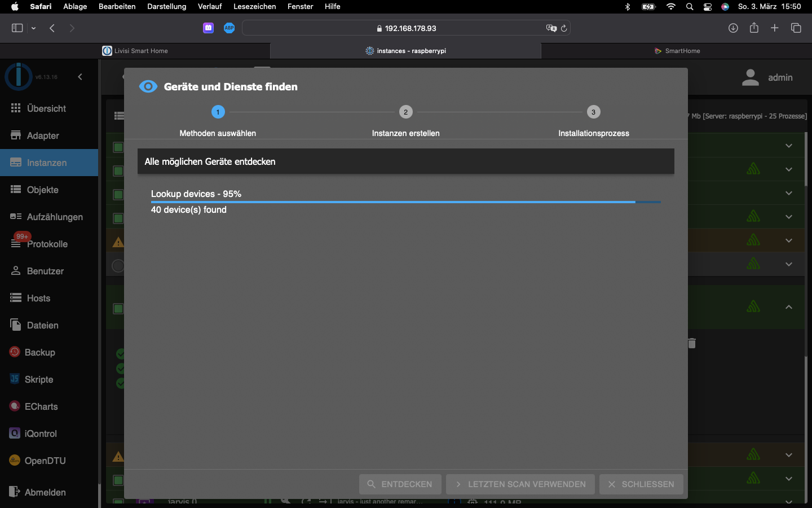Image resolution: width=812 pixels, height=508 pixels.
Task: Open the Ablage menu
Action: pyautogui.click(x=75, y=6)
